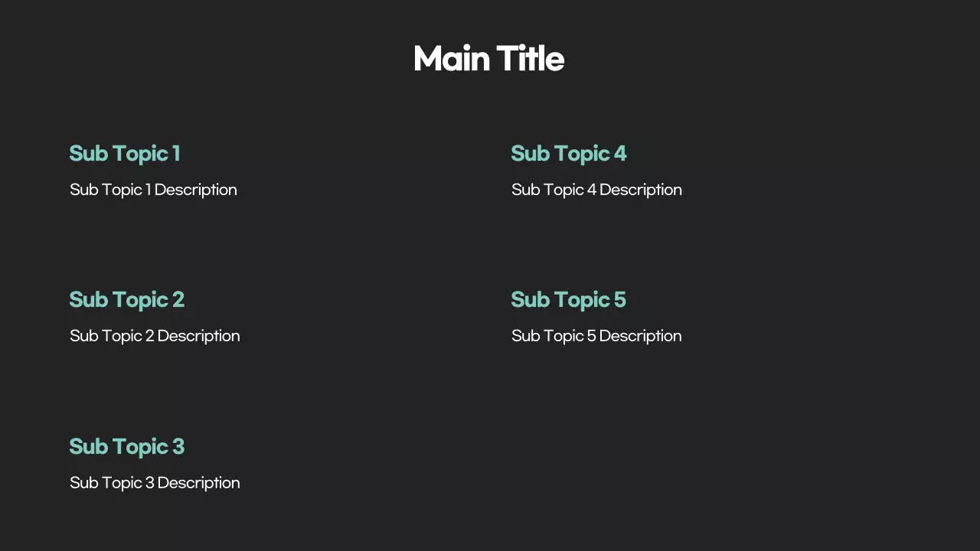
Task: Click the "Sub Topic 5 Description" body text
Action: (596, 336)
